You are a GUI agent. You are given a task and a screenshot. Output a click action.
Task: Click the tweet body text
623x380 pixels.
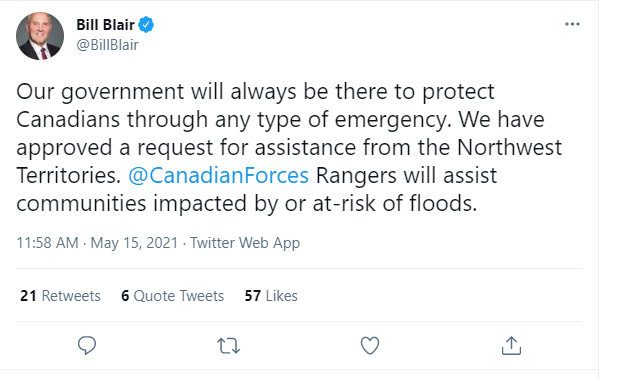coord(289,147)
